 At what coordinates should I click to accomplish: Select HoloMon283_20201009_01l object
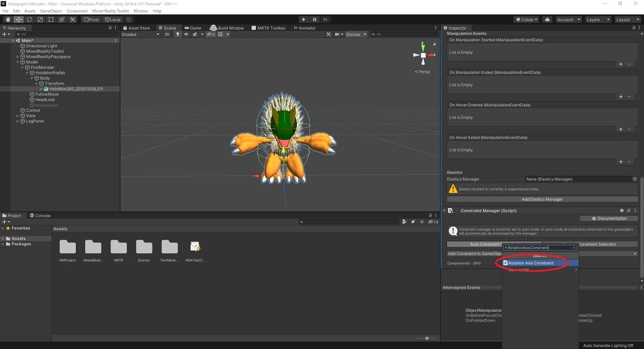tap(76, 89)
